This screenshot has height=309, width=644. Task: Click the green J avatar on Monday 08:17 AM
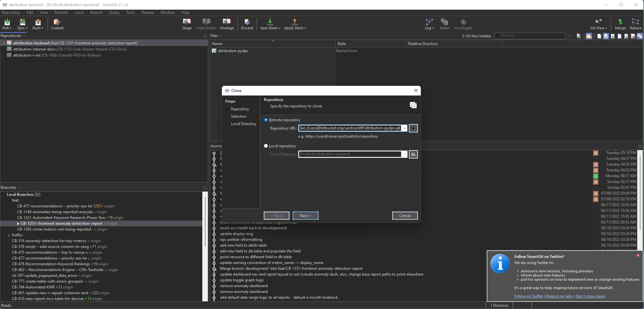[596, 176]
